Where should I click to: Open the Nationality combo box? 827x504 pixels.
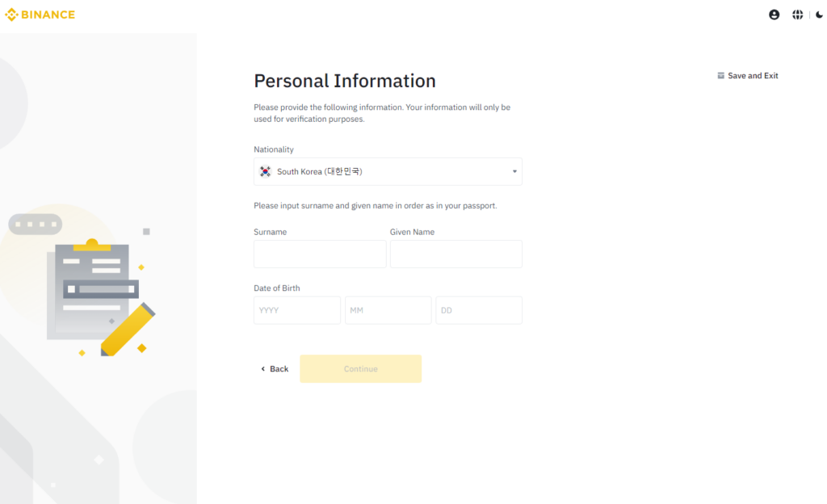tap(388, 171)
